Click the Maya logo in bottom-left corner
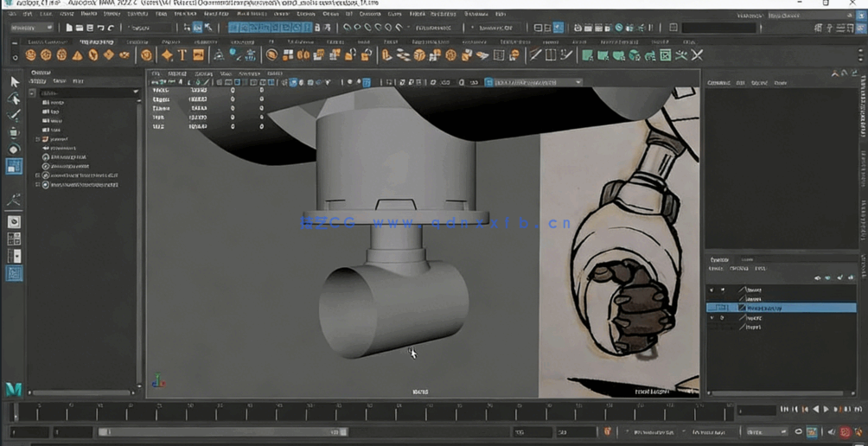The image size is (868, 446). [x=13, y=389]
